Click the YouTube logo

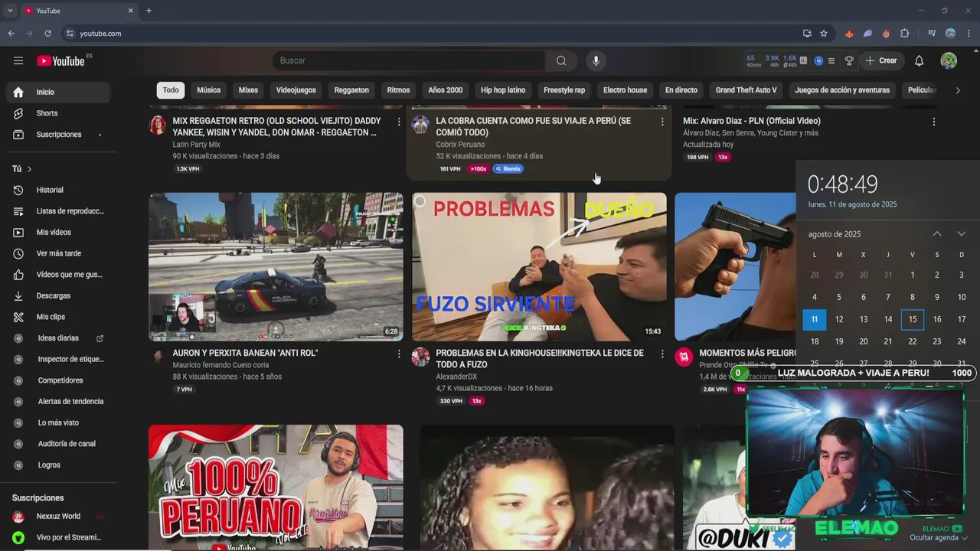60,60
